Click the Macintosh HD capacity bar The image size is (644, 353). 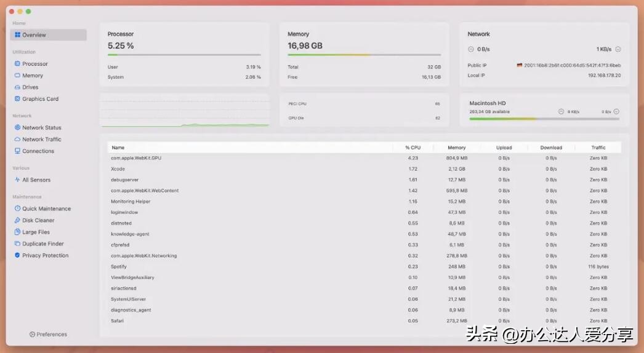click(544, 119)
